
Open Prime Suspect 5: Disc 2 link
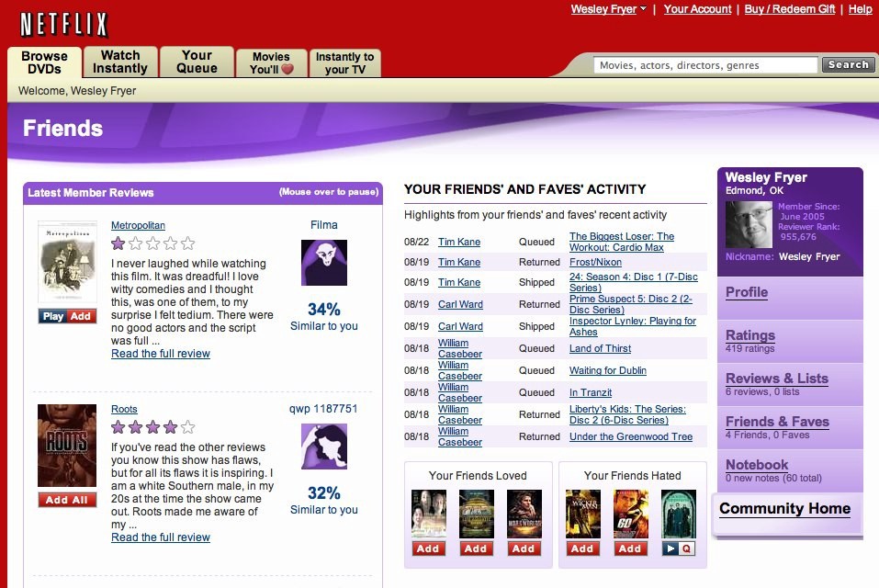pyautogui.click(x=631, y=304)
